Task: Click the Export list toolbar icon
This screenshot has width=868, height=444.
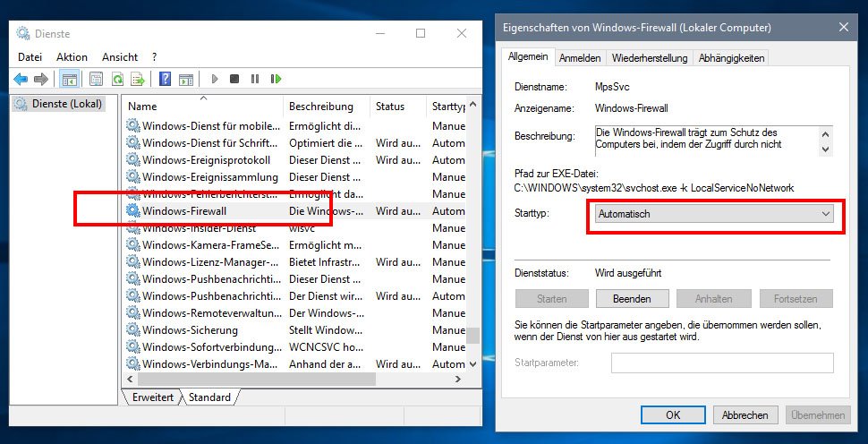Action: tap(139, 79)
